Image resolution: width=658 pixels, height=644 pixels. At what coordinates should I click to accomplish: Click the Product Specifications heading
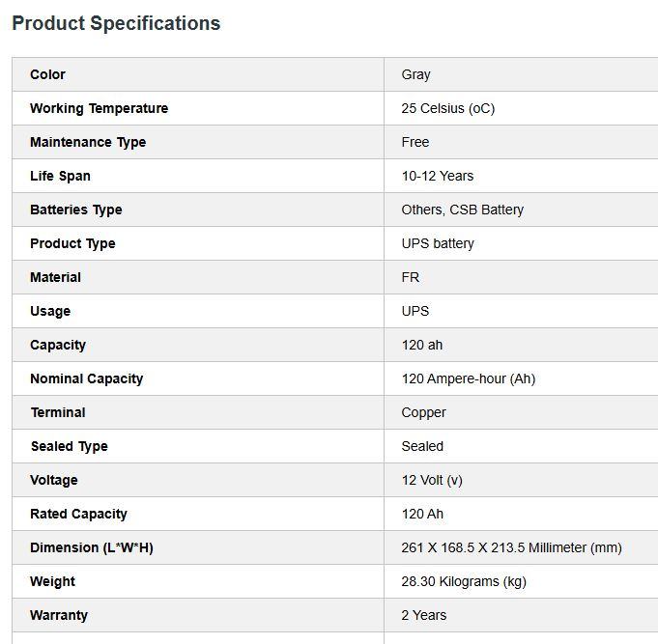coord(116,23)
